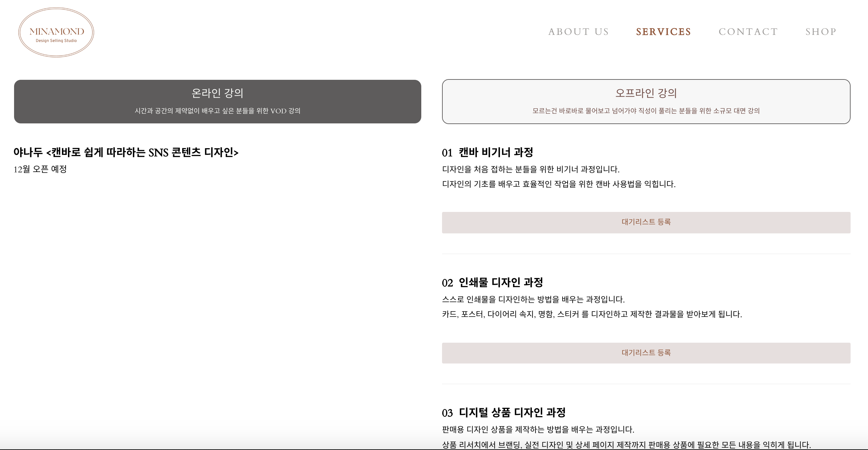The image size is (868, 450).
Task: Select the 온라인 강의 dark tab
Action: pyautogui.click(x=217, y=101)
